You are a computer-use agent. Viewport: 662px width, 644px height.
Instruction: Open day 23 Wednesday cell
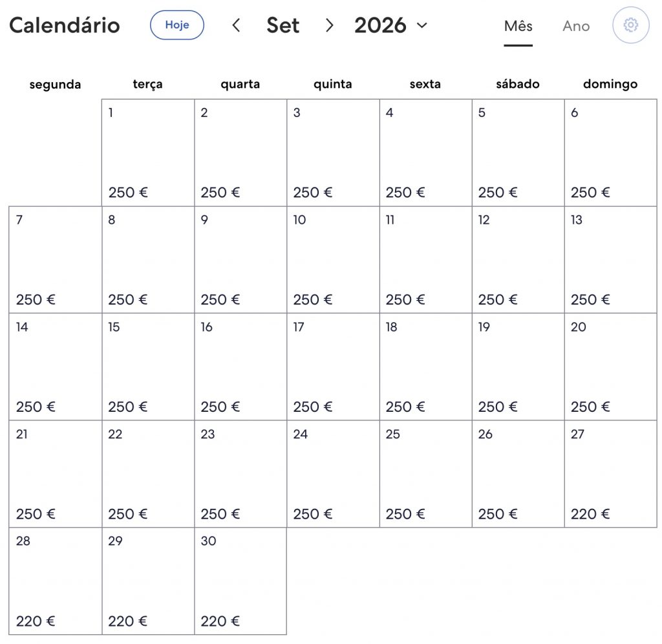pos(240,474)
